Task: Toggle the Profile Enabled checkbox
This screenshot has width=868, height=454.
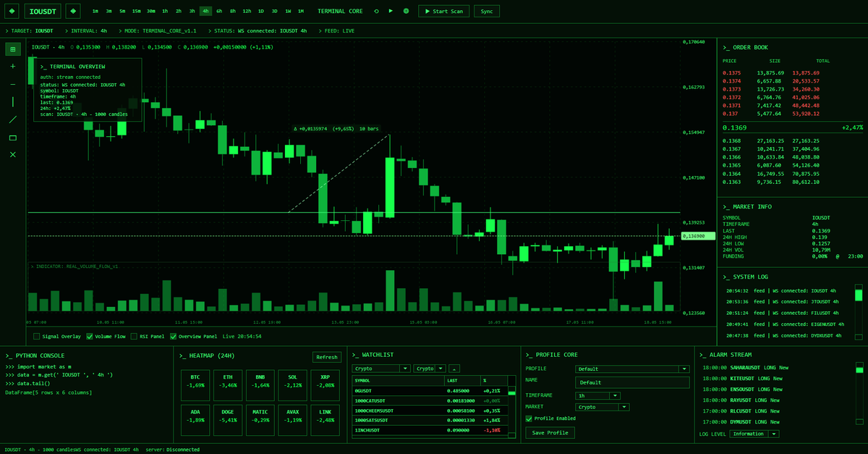Action: [x=529, y=419]
